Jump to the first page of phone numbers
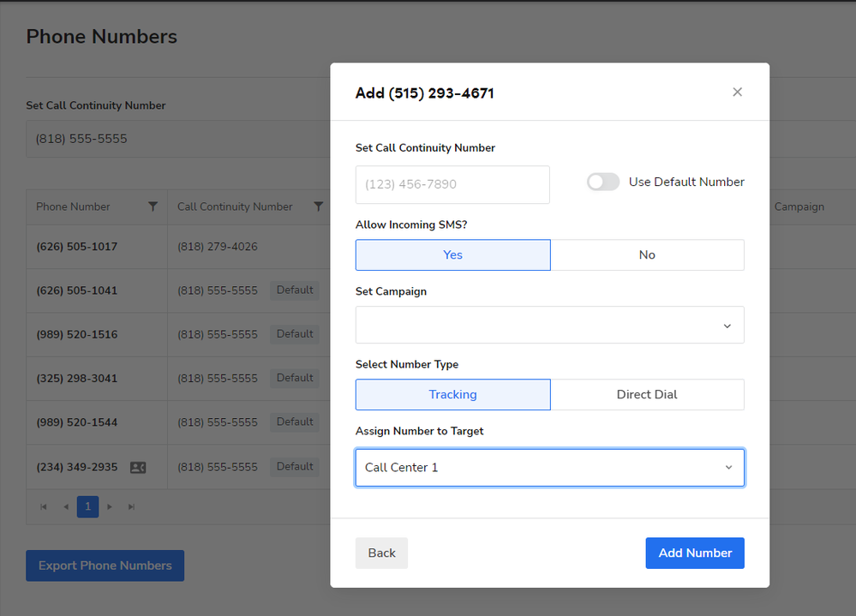Image resolution: width=856 pixels, height=616 pixels. [x=43, y=506]
